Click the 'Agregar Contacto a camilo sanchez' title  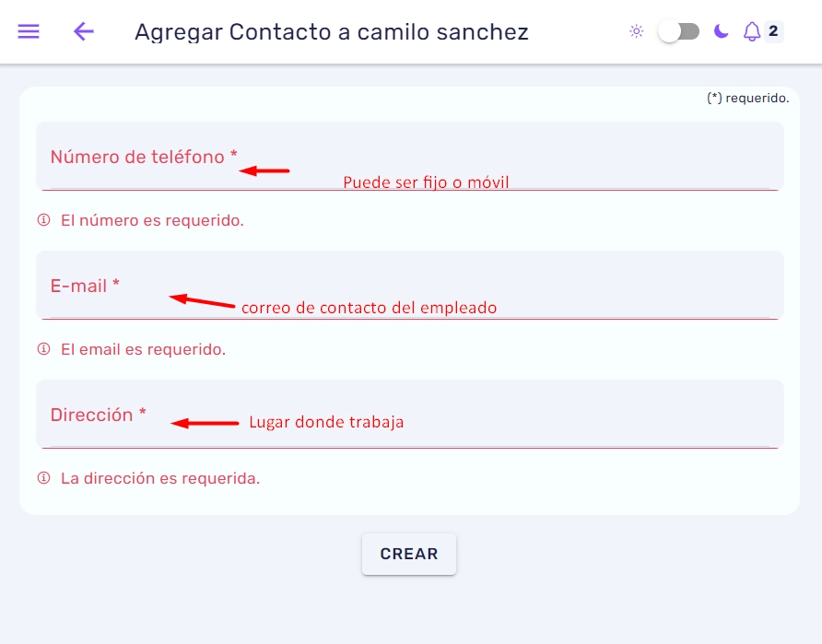[332, 32]
